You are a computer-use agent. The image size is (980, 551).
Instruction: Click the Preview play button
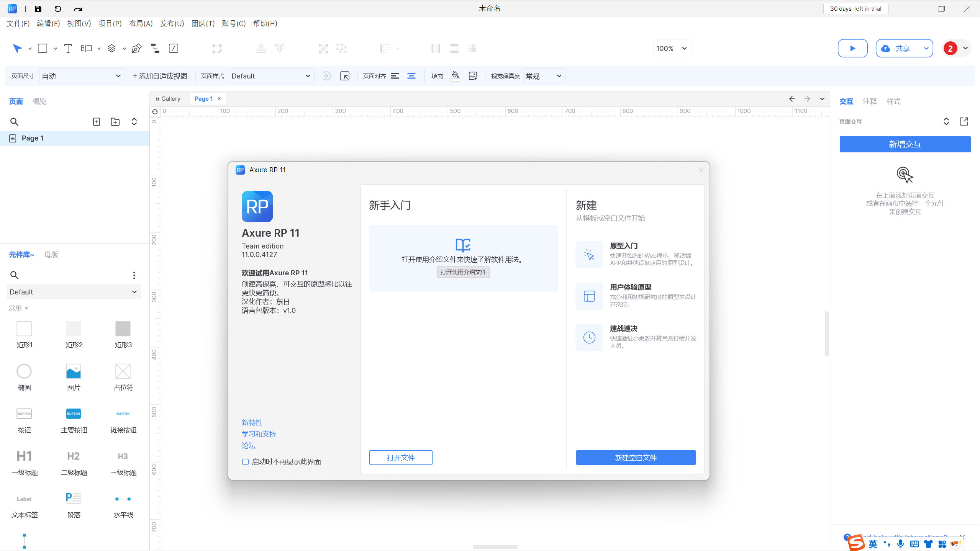click(852, 48)
